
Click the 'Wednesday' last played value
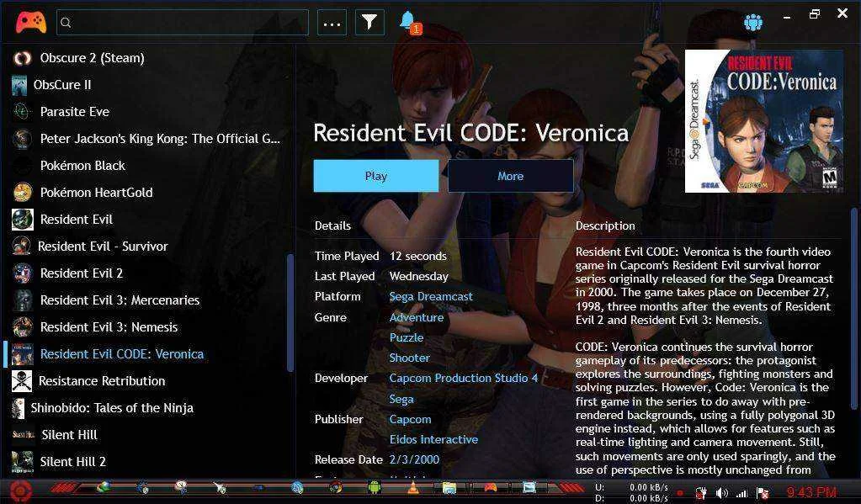point(419,277)
